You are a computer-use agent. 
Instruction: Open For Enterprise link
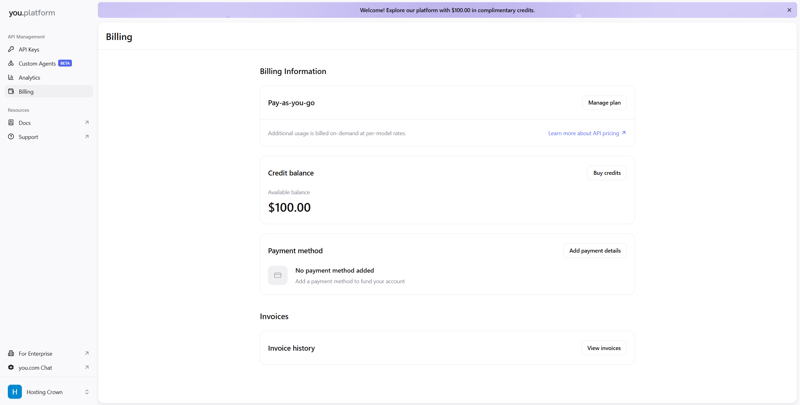click(49, 353)
